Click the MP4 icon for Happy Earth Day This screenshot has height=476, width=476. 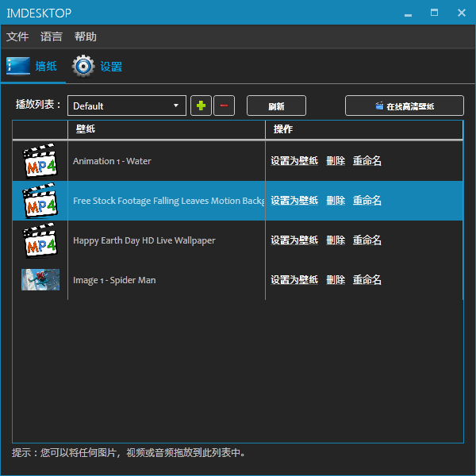(40, 240)
